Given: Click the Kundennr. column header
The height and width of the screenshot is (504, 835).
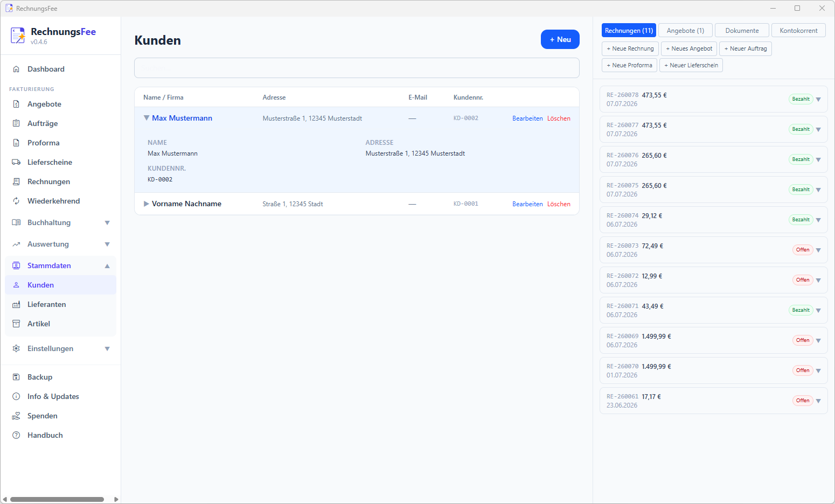Looking at the screenshot, I should 468,97.
